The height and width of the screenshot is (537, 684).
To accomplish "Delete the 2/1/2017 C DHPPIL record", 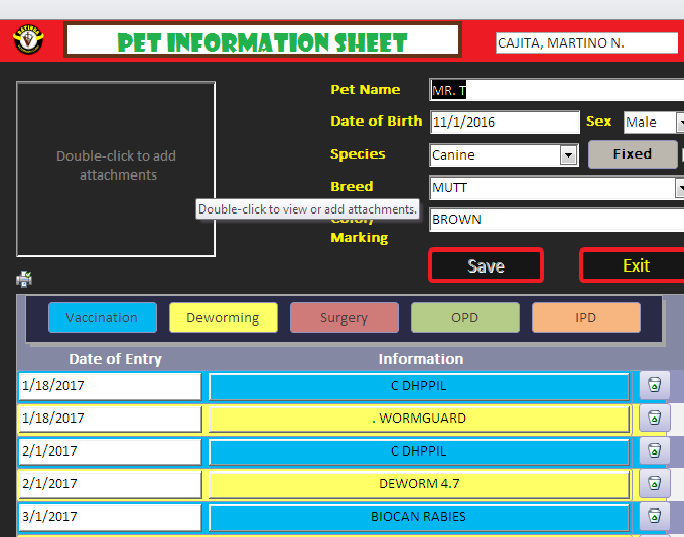I will 654,451.
